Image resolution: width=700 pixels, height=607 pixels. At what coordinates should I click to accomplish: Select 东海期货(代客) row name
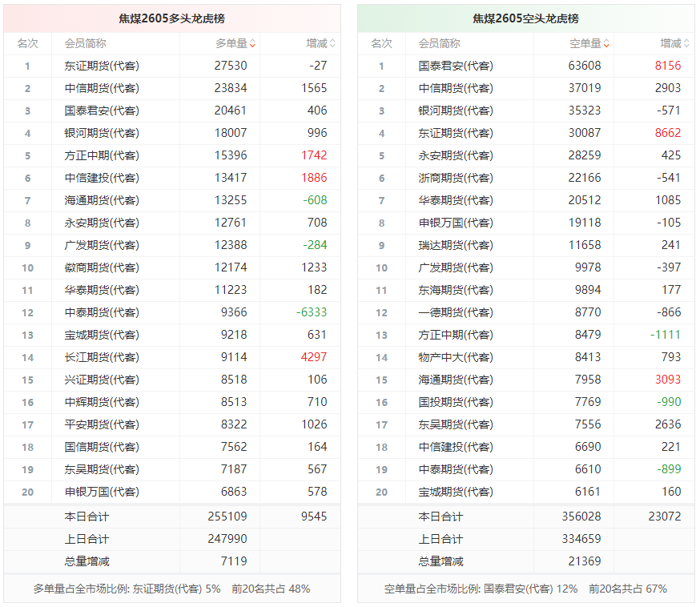pyautogui.click(x=456, y=290)
